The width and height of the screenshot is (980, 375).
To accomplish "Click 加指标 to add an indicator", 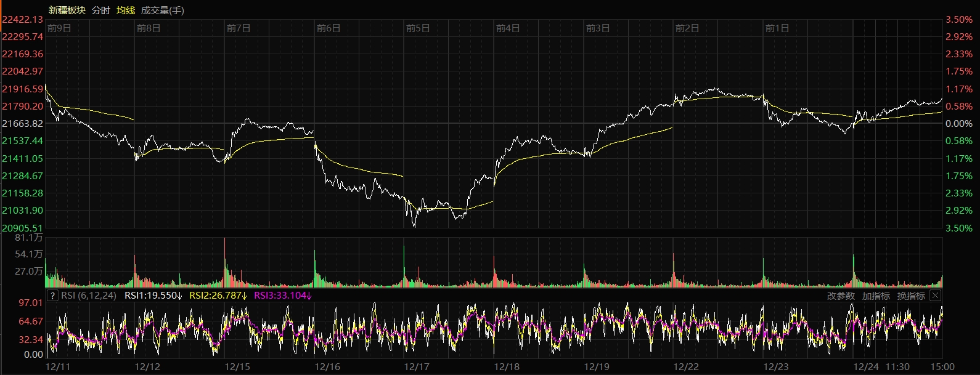I will point(876,296).
